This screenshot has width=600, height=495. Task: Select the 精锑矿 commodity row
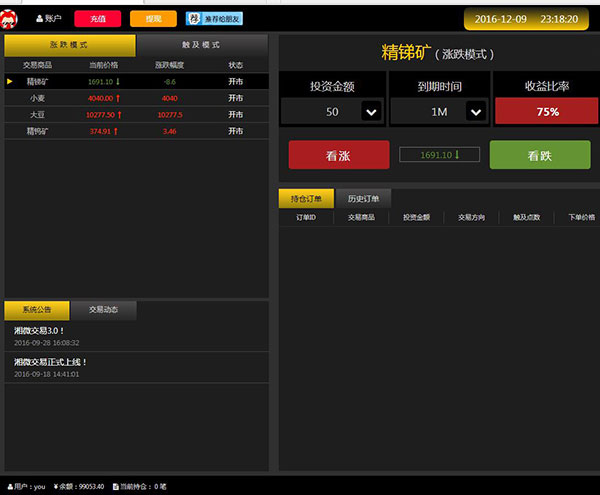click(136, 81)
